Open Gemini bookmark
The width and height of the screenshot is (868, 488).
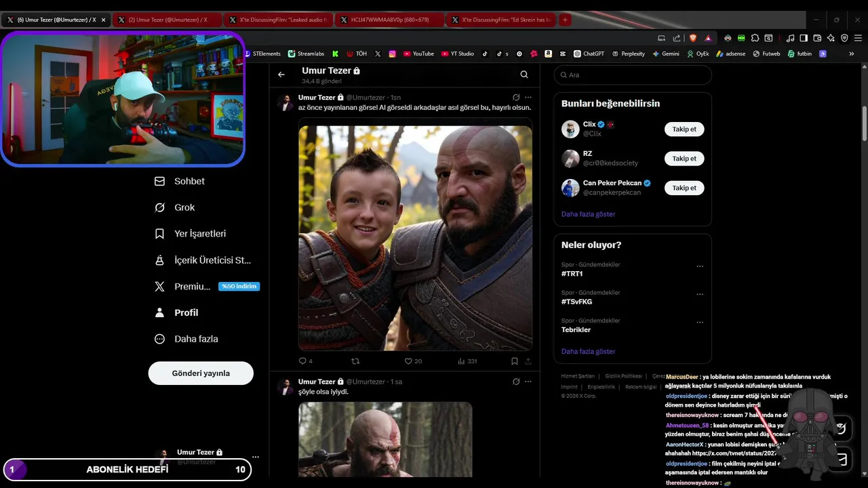666,54
